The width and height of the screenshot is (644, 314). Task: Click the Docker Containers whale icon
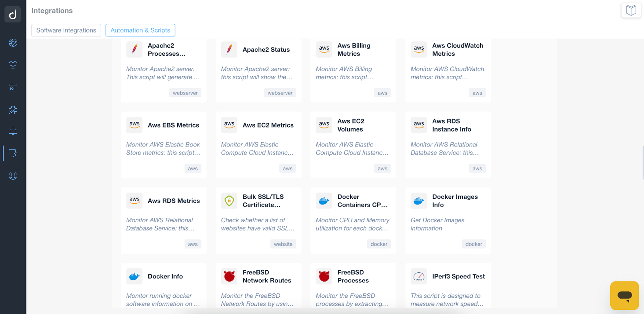pos(324,201)
